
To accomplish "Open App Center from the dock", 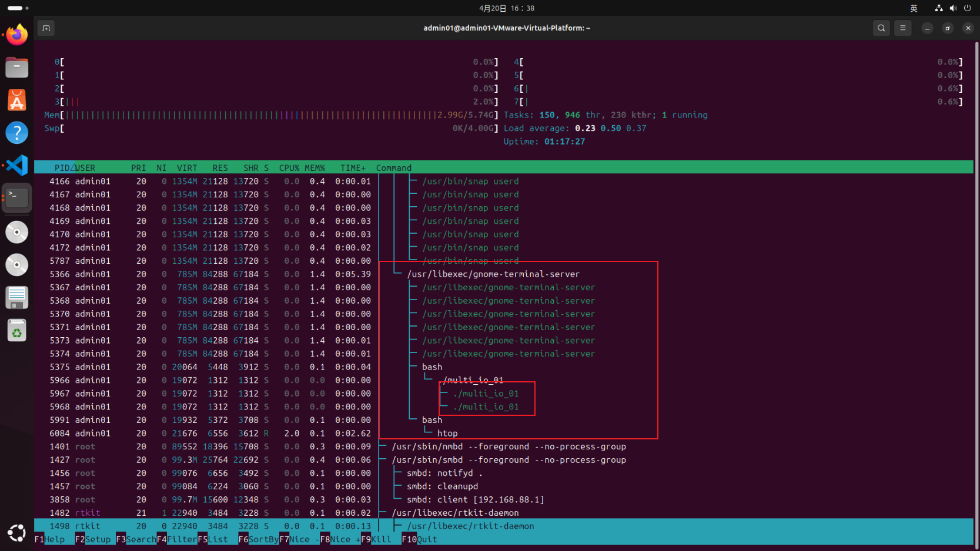I will click(16, 100).
